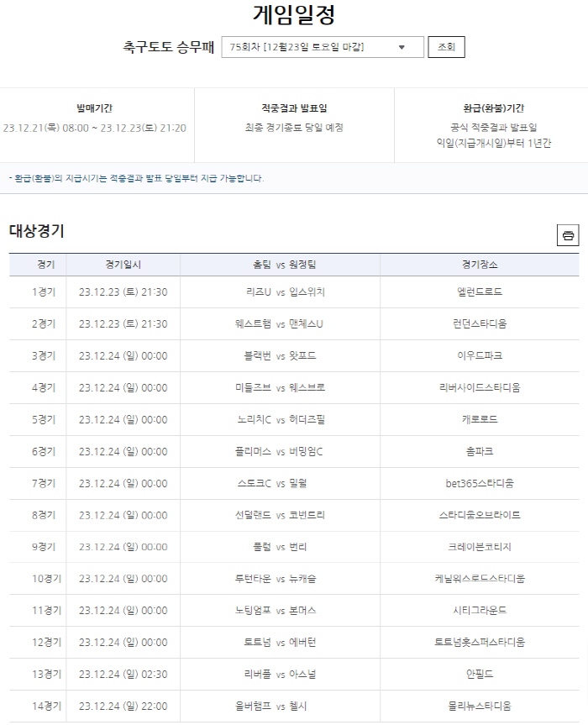The image size is (588, 725).
Task: Click the 런던스타디움 venue cell
Action: click(x=480, y=324)
